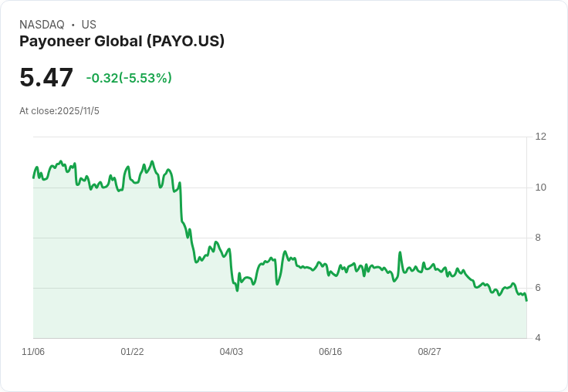
Task: Click the US market label
Action: tap(89, 25)
